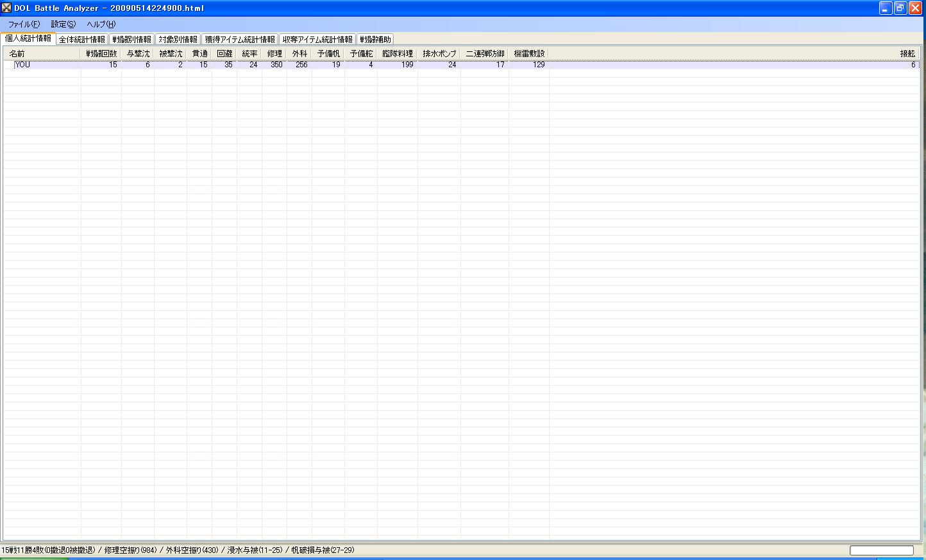Click the 199 value under 艦隊料理
926x560 pixels.
coord(407,65)
